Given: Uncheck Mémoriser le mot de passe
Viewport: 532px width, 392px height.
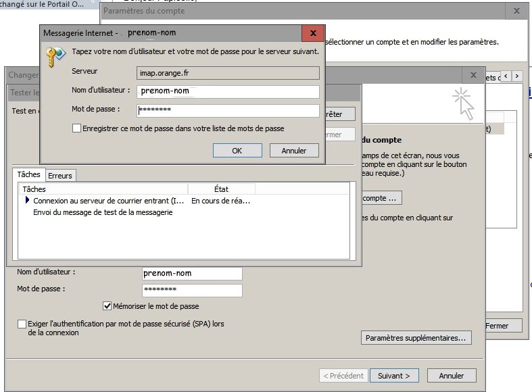Looking at the screenshot, I should coord(107,306).
